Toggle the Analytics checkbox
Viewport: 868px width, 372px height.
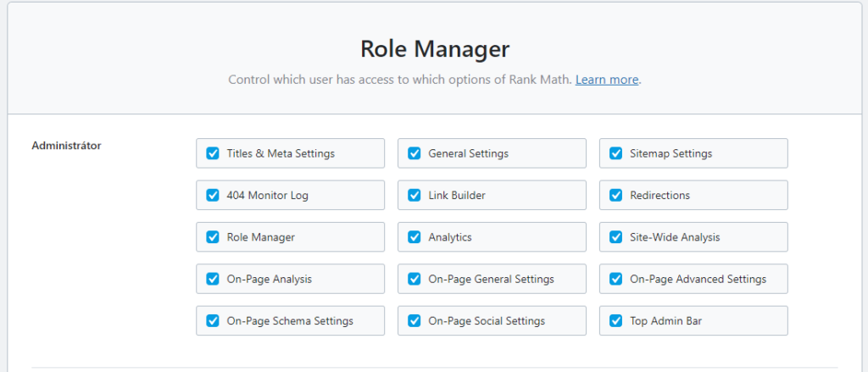tap(415, 237)
